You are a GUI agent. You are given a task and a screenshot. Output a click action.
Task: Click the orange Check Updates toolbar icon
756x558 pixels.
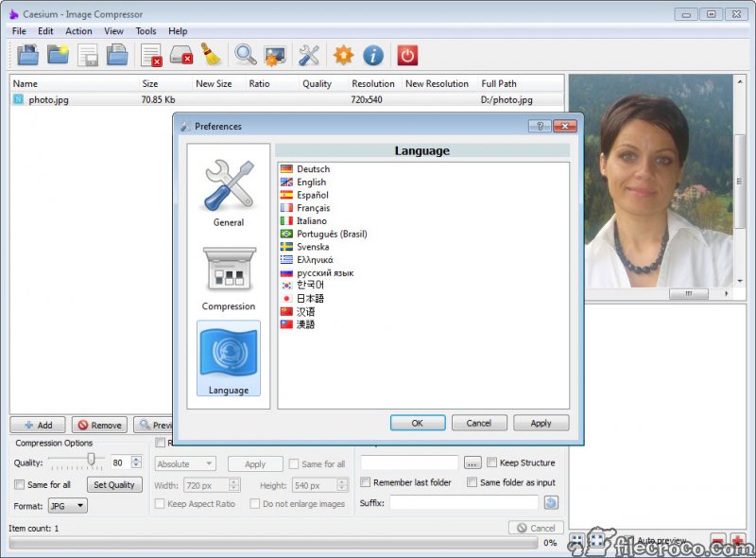[x=343, y=55]
